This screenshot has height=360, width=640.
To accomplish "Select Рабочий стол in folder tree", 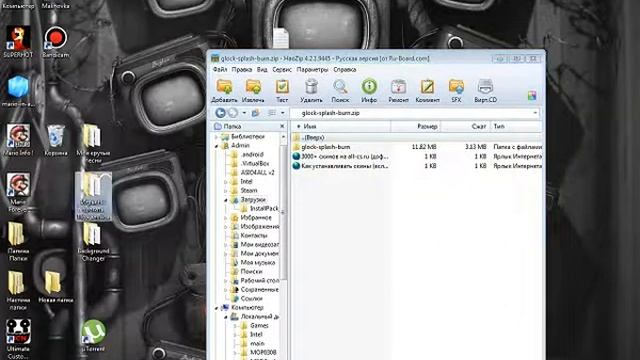I will (x=255, y=281).
